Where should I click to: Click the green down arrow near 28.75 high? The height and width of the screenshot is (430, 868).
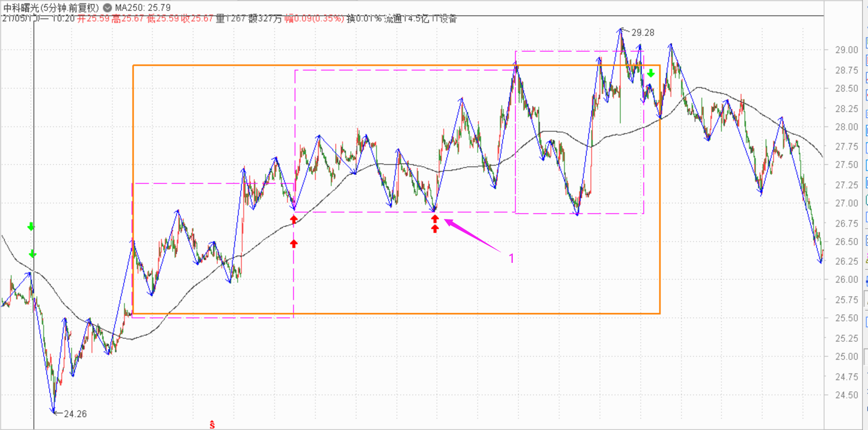pos(651,74)
